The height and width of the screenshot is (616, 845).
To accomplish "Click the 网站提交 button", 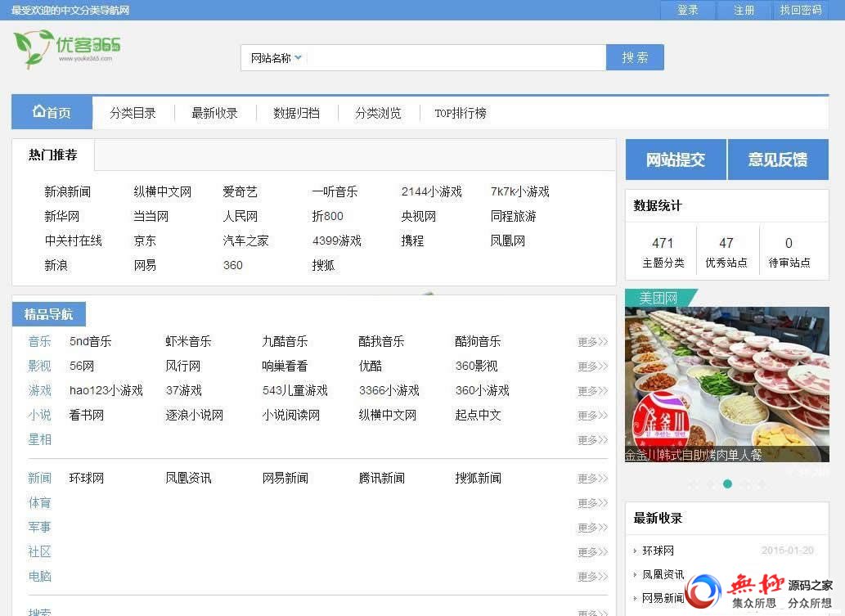I will tap(676, 160).
